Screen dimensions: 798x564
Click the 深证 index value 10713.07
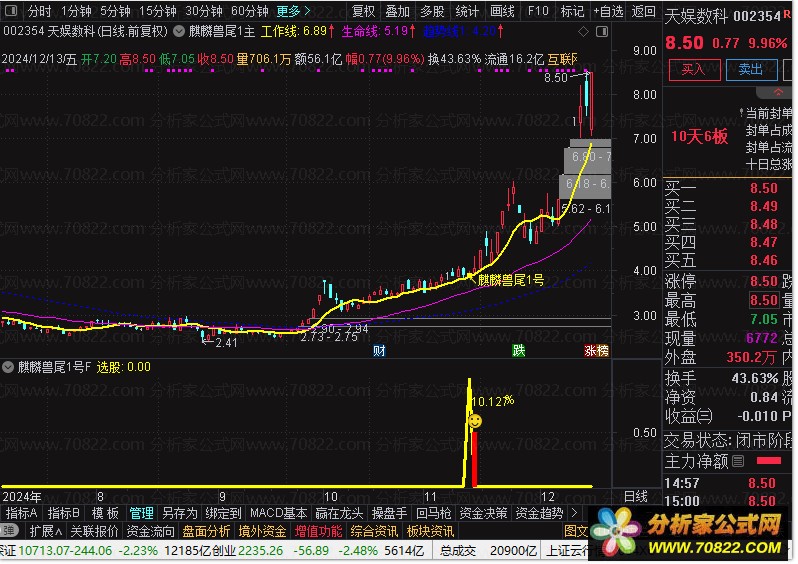(x=43, y=551)
